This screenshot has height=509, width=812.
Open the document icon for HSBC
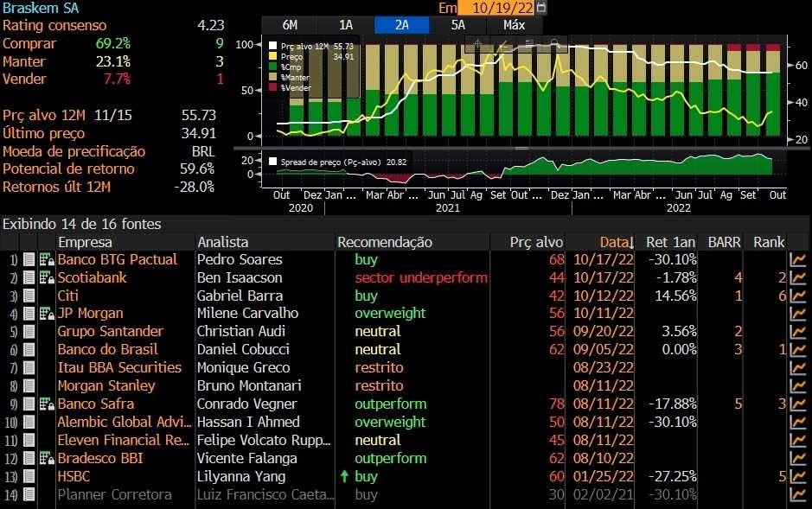(x=29, y=476)
